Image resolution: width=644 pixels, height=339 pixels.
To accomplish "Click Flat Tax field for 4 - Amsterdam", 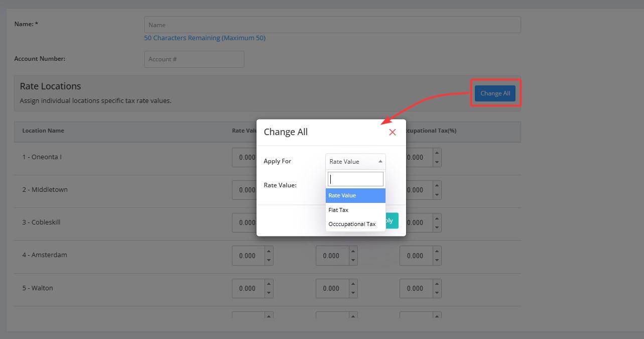I will 332,256.
